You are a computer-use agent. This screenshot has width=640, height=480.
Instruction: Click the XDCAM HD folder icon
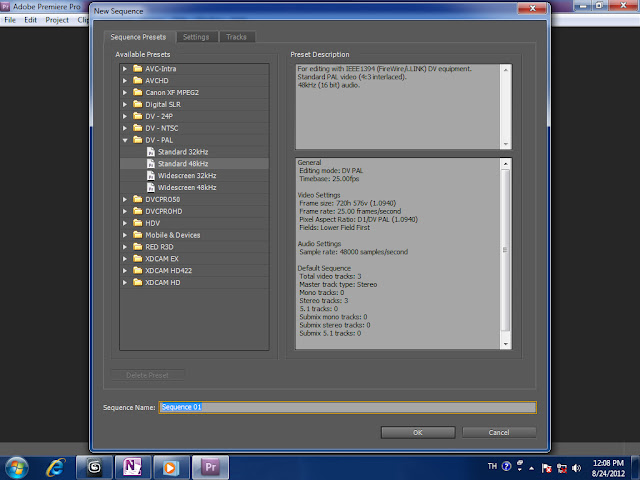pos(138,282)
